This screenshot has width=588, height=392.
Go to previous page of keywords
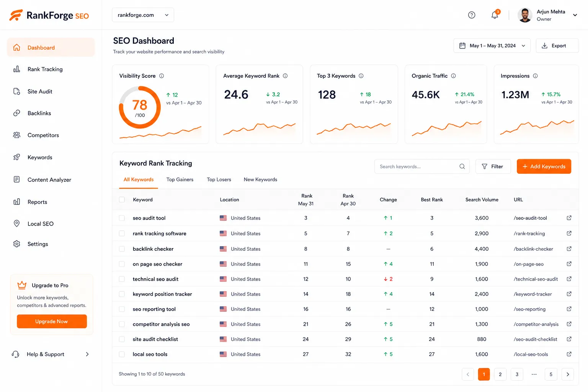pyautogui.click(x=468, y=374)
